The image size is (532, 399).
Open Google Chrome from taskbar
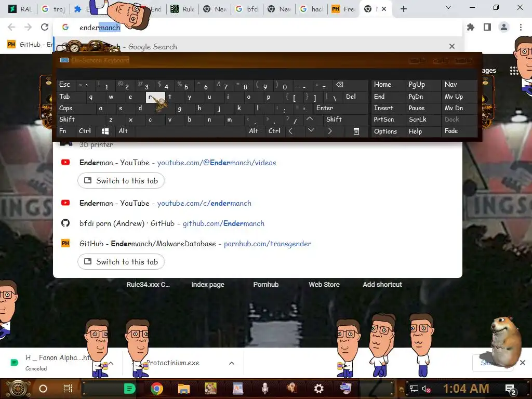(157, 389)
